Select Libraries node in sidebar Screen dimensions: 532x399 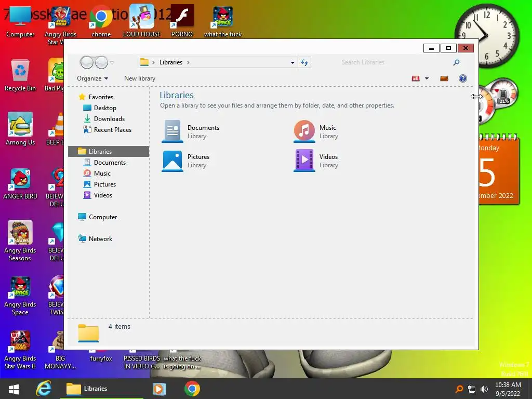(109, 151)
